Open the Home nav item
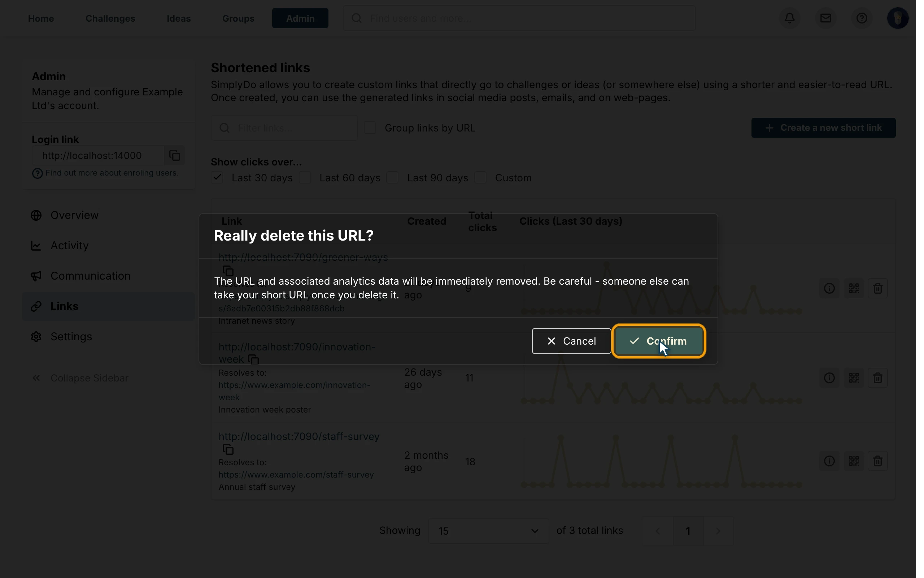This screenshot has height=578, width=924. [41, 18]
